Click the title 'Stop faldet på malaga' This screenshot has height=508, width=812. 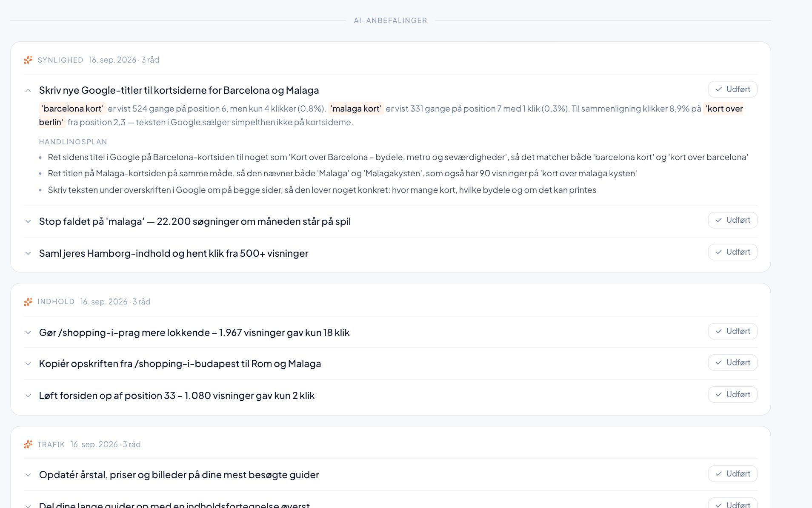[x=195, y=221]
